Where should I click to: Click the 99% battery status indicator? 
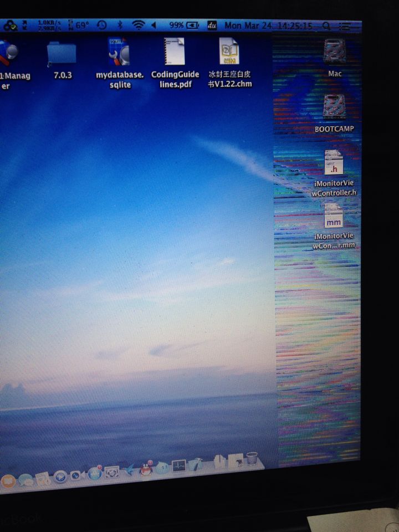pos(184,25)
